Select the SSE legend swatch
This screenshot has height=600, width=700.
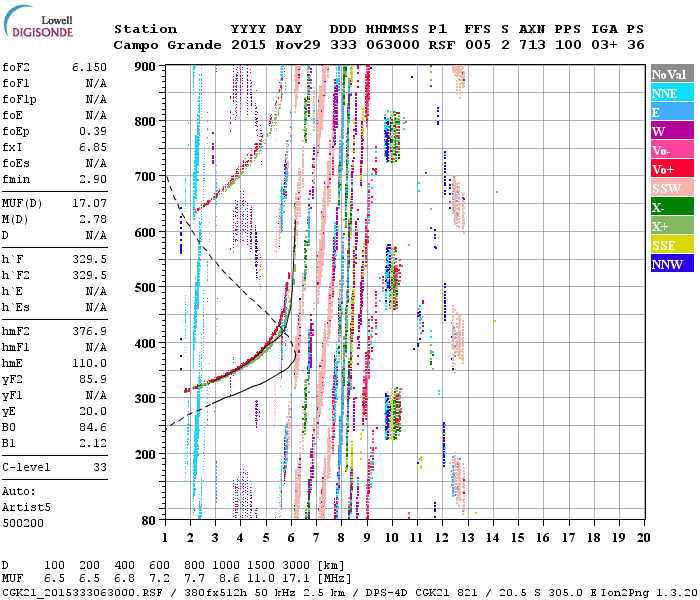pos(672,245)
